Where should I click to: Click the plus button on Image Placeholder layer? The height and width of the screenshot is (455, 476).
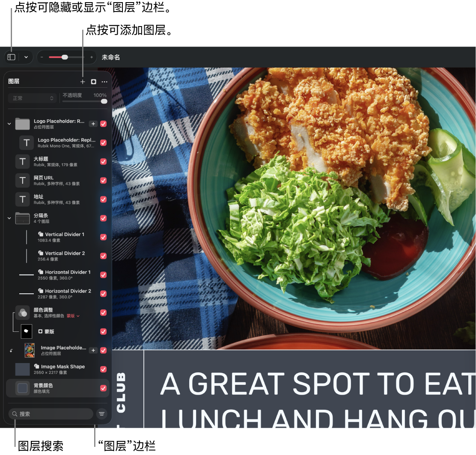point(93,350)
